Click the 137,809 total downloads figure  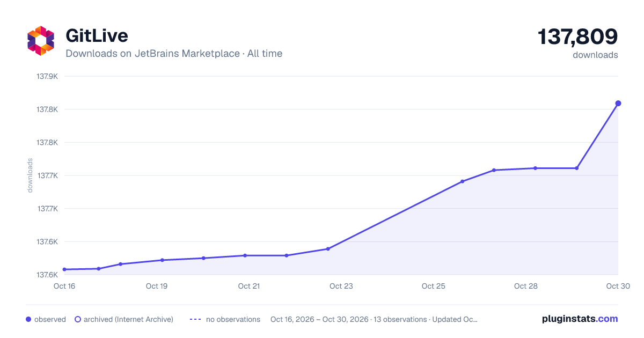pyautogui.click(x=577, y=36)
